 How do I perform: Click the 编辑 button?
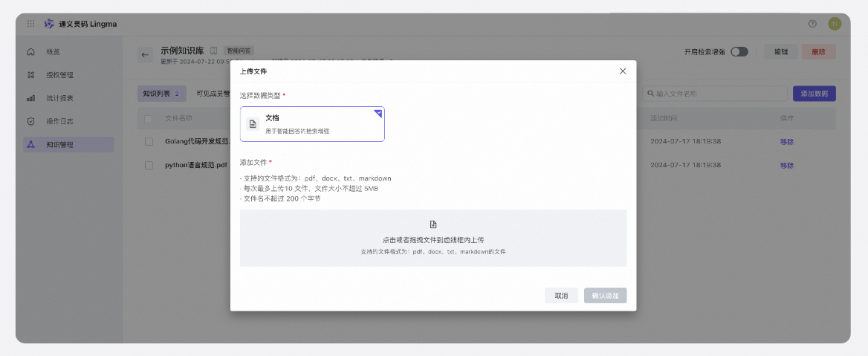pos(781,51)
